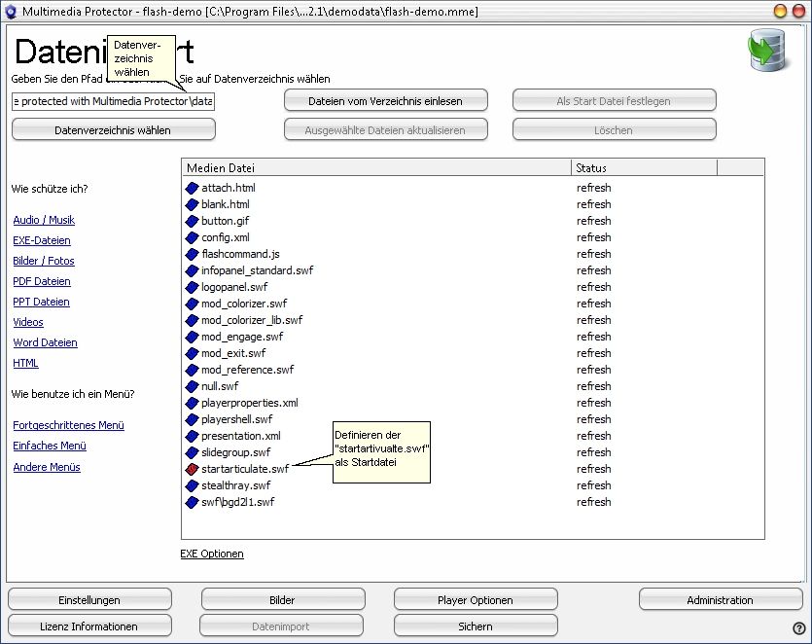812x644 pixels.
Task: Click the icon beside stealthtray.swf
Action: pyautogui.click(x=192, y=485)
